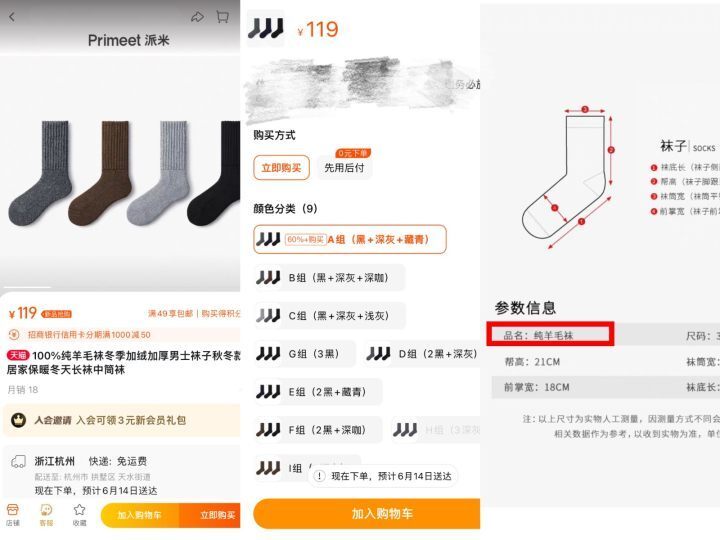Pick the G组 (3黑) color variant

(304, 354)
